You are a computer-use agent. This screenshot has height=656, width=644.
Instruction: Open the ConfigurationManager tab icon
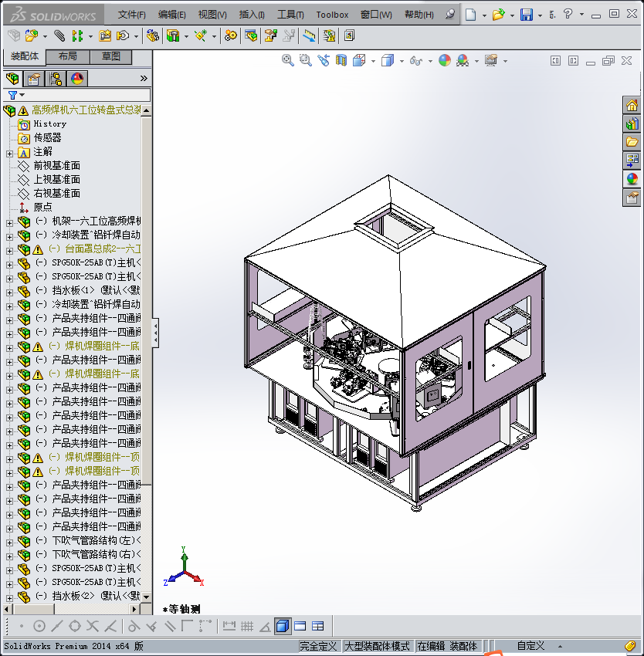pyautogui.click(x=56, y=78)
